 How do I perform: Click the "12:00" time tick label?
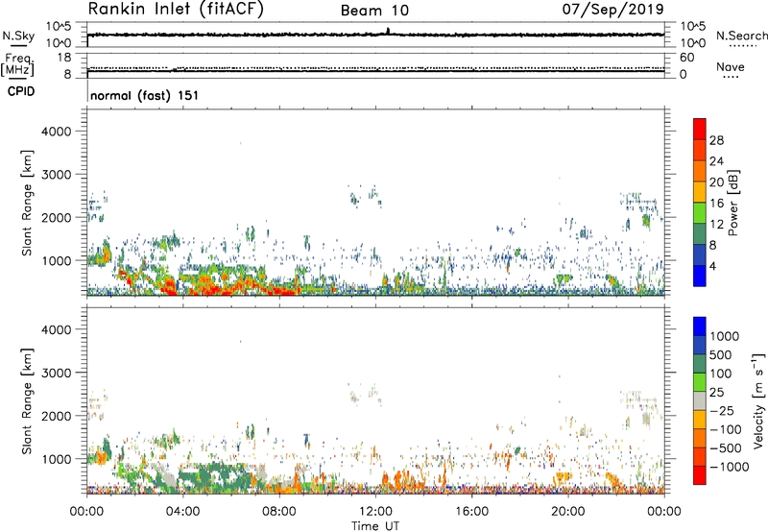click(x=375, y=512)
